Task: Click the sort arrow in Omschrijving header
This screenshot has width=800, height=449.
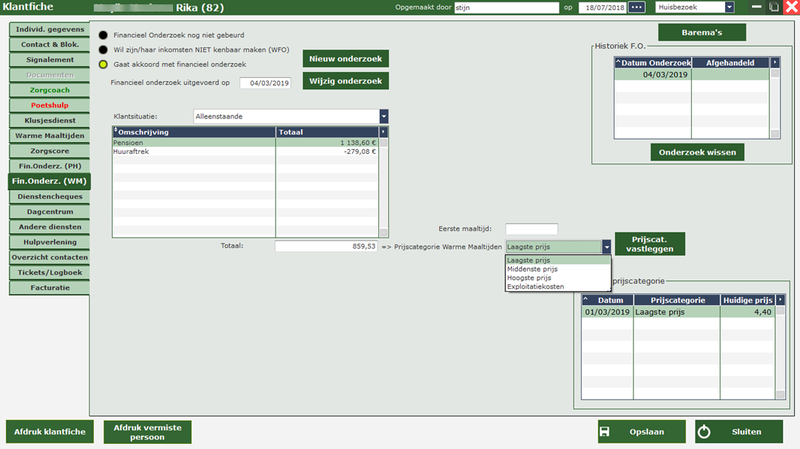Action: pos(116,130)
